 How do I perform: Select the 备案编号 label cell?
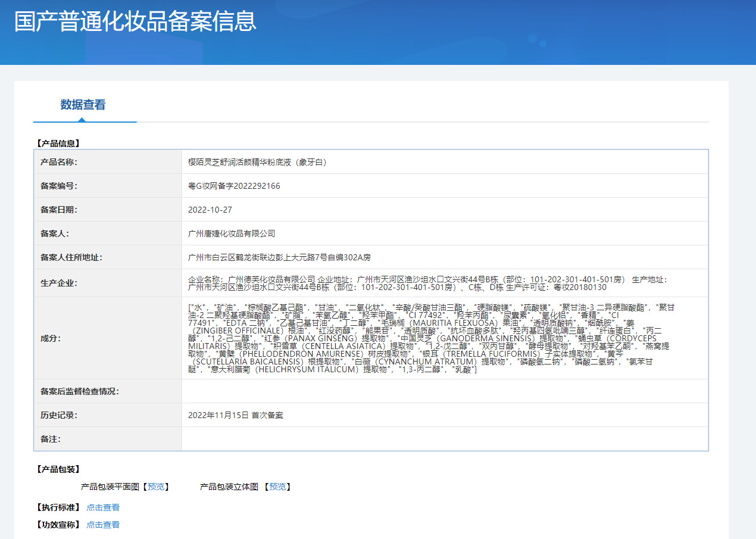[x=108, y=186]
